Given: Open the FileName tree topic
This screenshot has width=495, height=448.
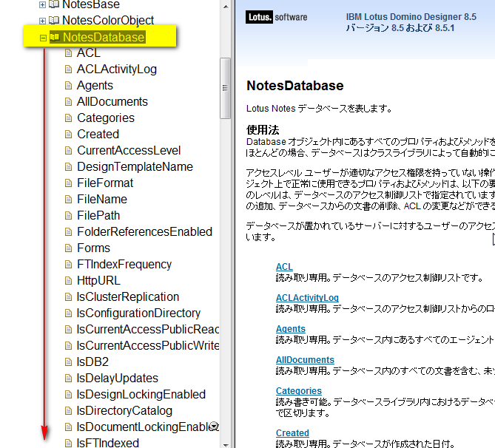Looking at the screenshot, I should (102, 199).
